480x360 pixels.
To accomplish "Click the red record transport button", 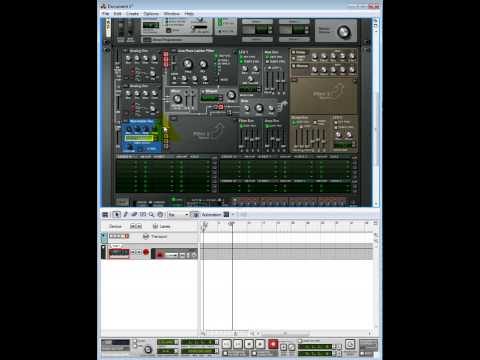I will pos(273,344).
